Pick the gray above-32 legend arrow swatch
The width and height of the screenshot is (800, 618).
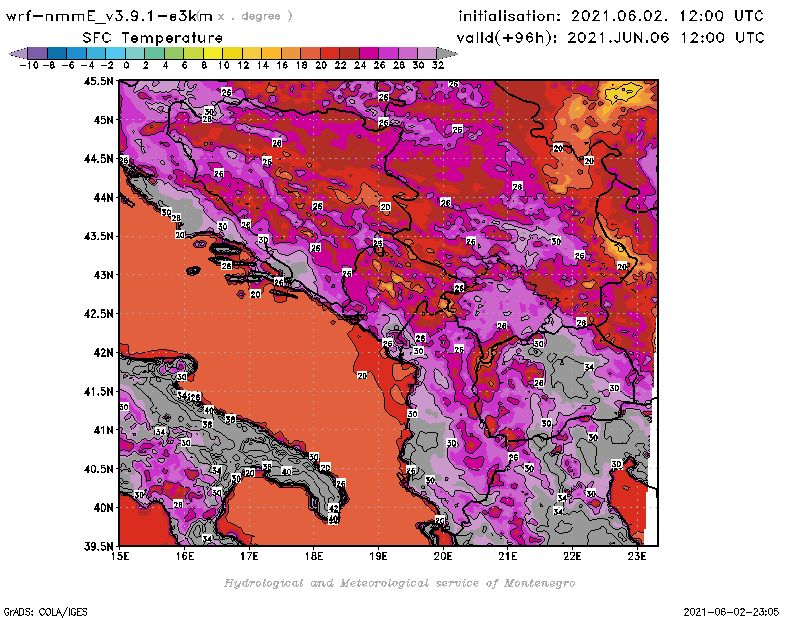tap(447, 53)
